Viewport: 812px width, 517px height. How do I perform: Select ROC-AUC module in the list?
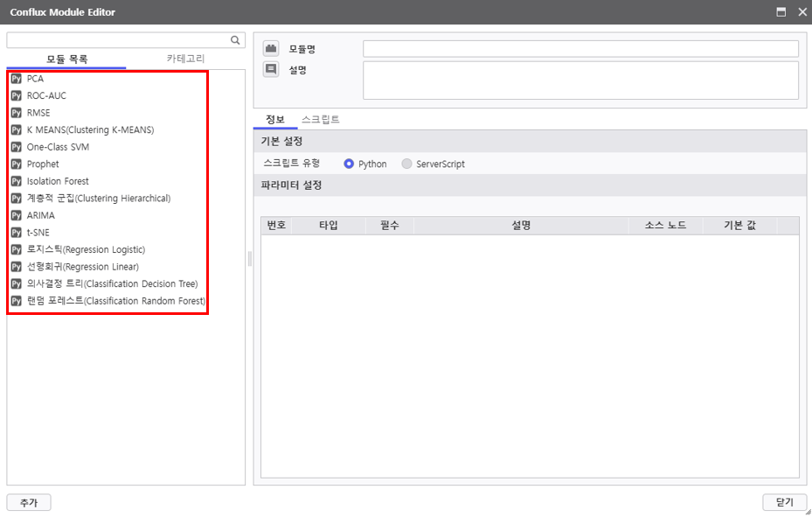pos(46,96)
